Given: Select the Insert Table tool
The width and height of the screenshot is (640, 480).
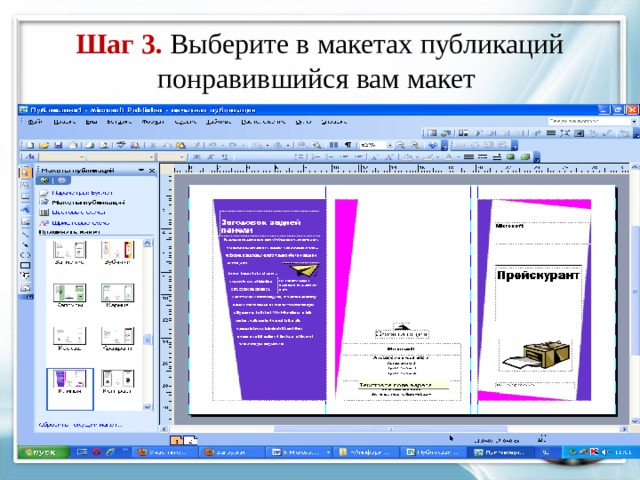Looking at the screenshot, I should [25, 197].
